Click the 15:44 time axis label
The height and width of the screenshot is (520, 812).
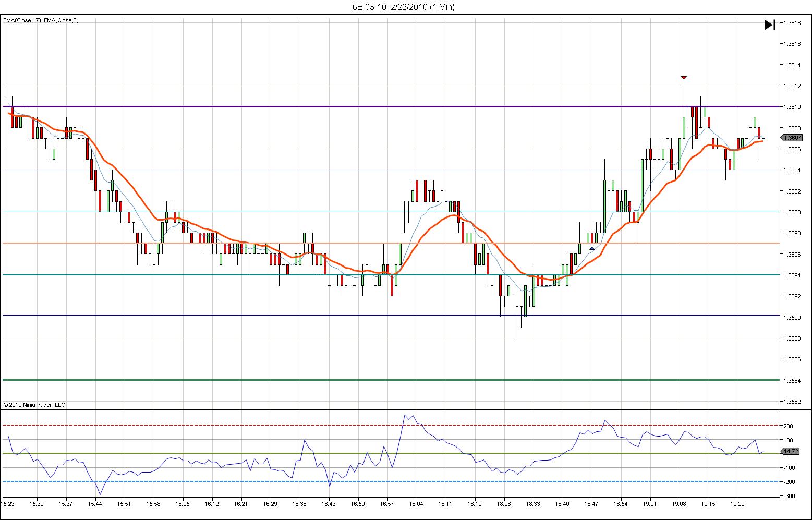pyautogui.click(x=95, y=504)
